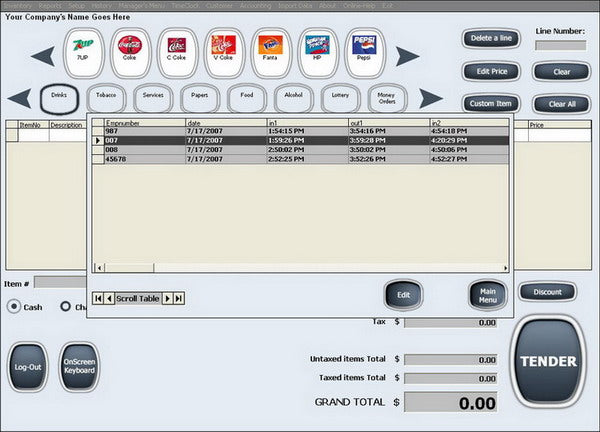Click the GRAND TOTAL amount field

click(451, 403)
